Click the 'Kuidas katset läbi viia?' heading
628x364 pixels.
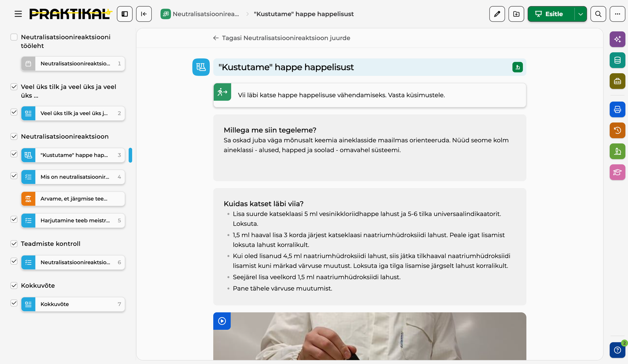(263, 204)
